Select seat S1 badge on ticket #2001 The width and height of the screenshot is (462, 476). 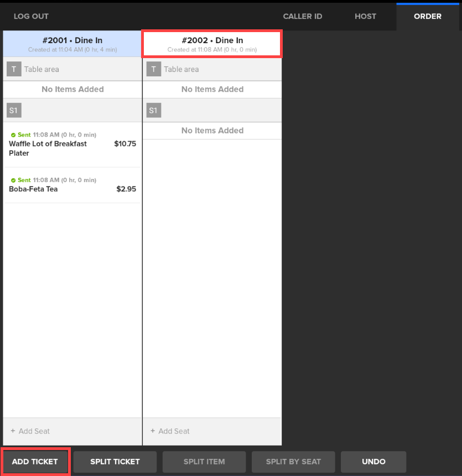(14, 110)
